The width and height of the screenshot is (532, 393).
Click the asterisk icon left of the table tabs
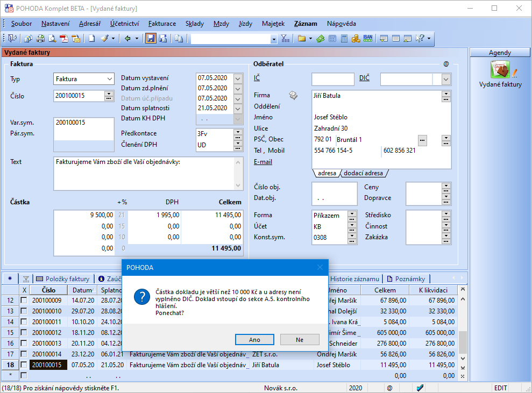tap(10, 278)
